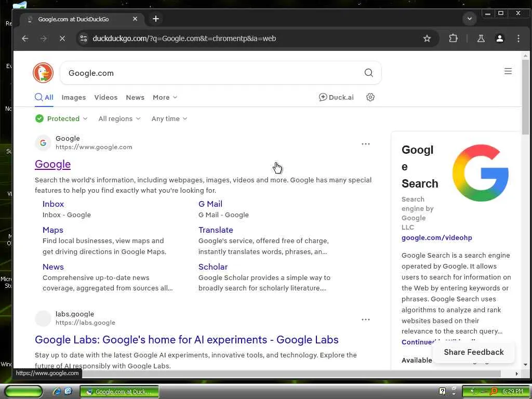Click the magnifier search icon in search box

pyautogui.click(x=369, y=73)
